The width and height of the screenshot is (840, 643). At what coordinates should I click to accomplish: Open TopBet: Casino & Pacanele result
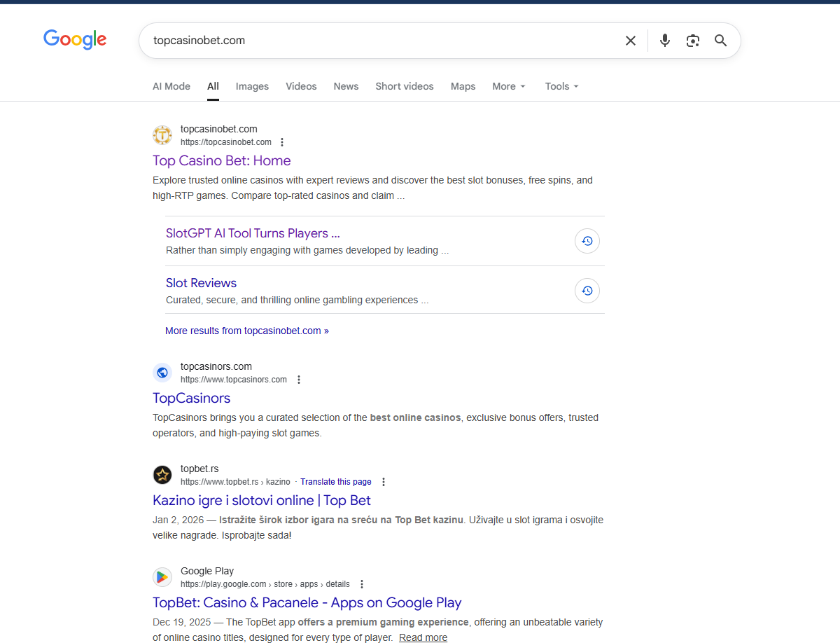pyautogui.click(x=307, y=602)
